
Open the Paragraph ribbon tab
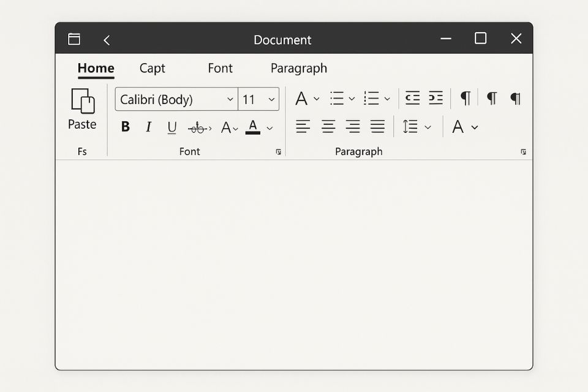[298, 68]
